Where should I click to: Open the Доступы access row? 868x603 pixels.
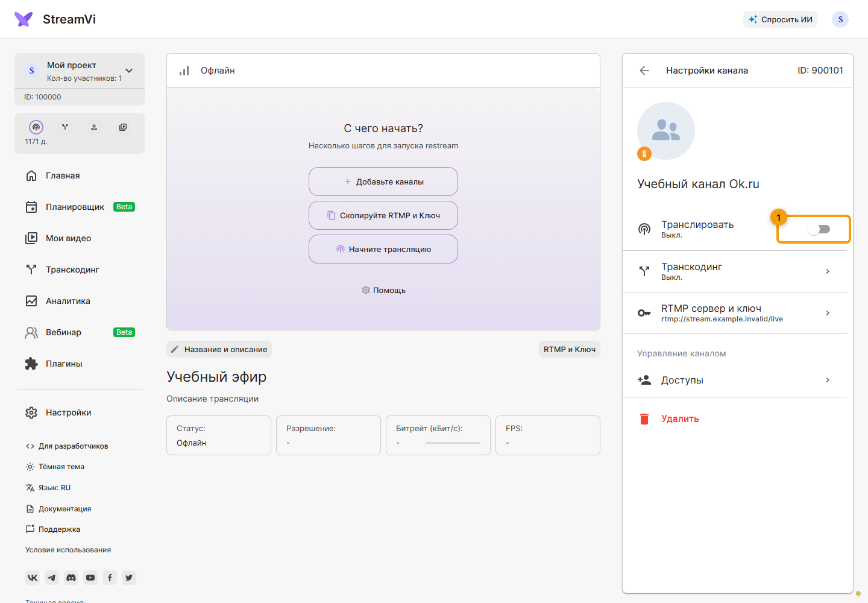(x=735, y=380)
